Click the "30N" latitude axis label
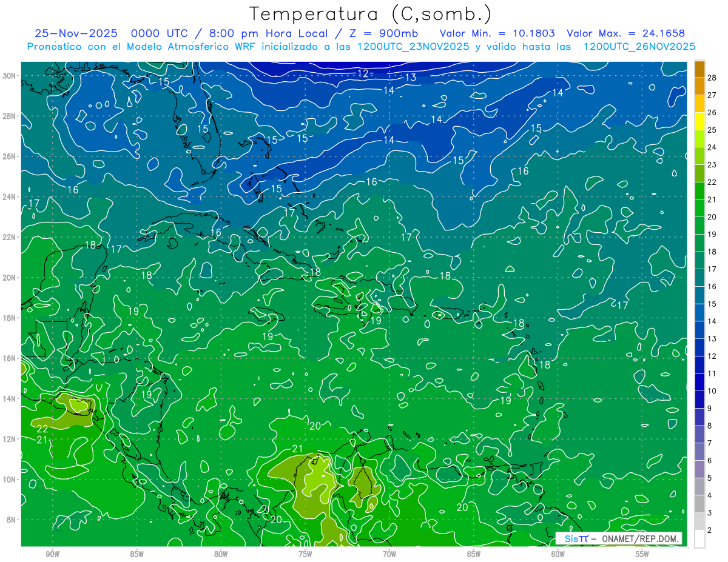 pyautogui.click(x=10, y=76)
